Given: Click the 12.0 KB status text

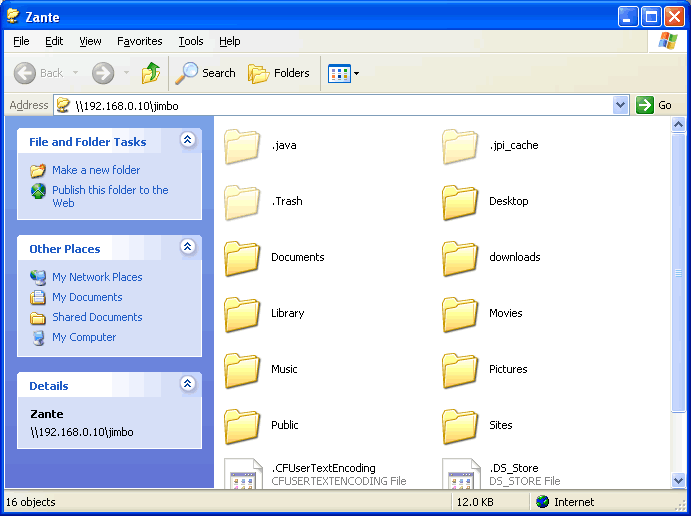Looking at the screenshot, I should point(475,502).
